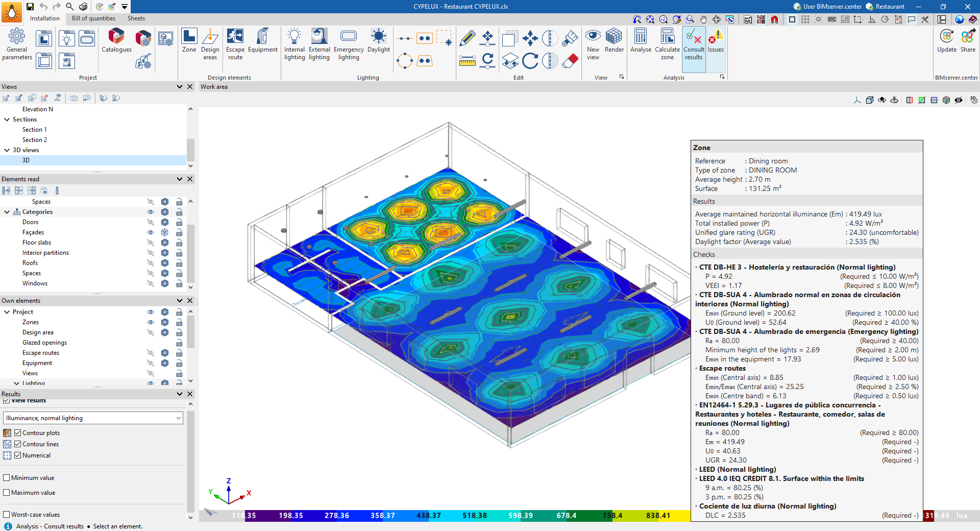
Task: Open the Emergency lighting tool
Action: click(x=349, y=44)
